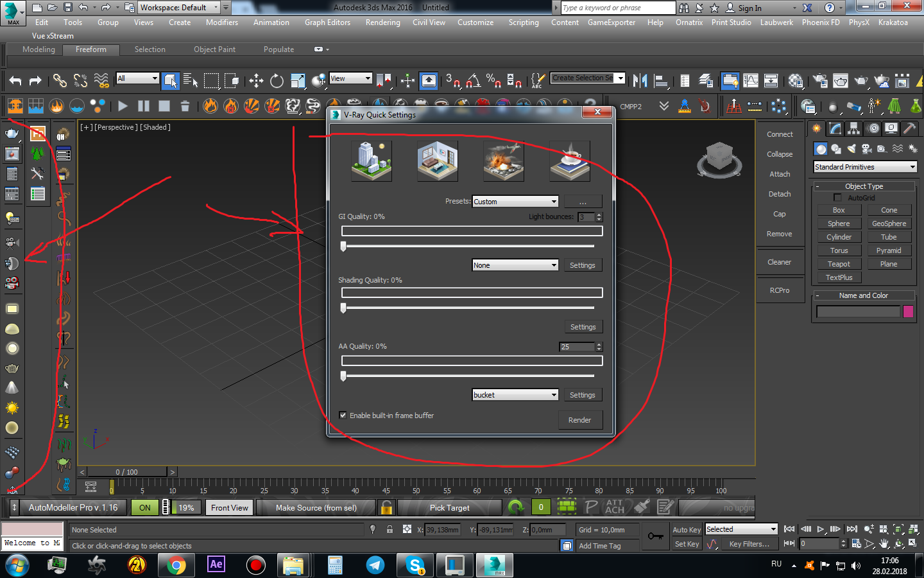Open the reference coordinate View dropdown
The width and height of the screenshot is (924, 578).
click(350, 78)
